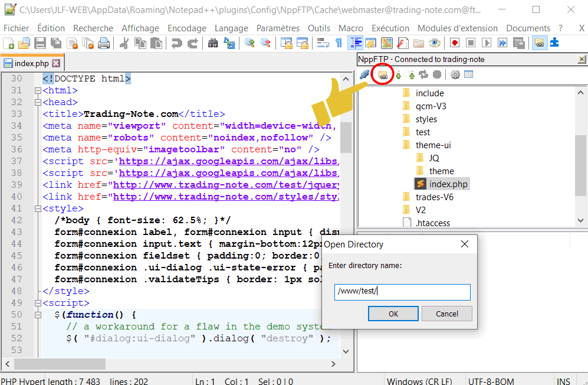Close the Open Directory dialog with X
Screen dimensions: 588x385
pyautogui.click(x=465, y=244)
